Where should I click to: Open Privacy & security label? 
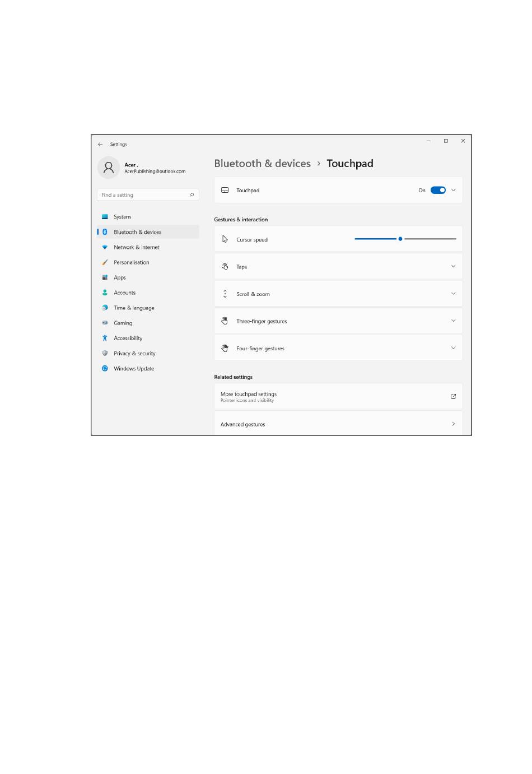click(x=134, y=354)
